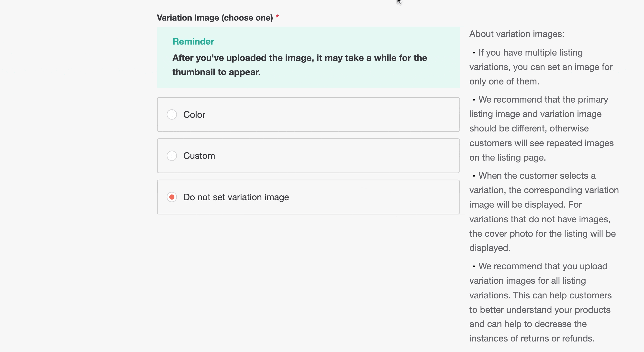Click bullet dot before "When the customer selects"

[474, 176]
